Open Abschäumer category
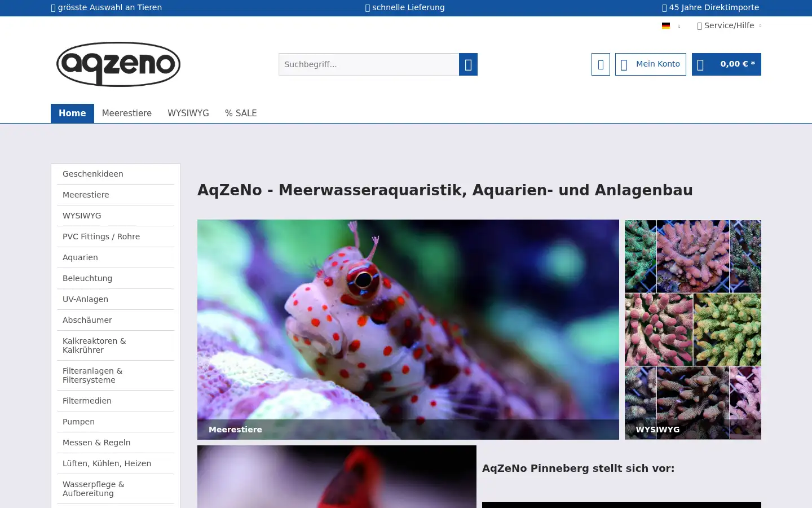The height and width of the screenshot is (508, 812). (116, 320)
